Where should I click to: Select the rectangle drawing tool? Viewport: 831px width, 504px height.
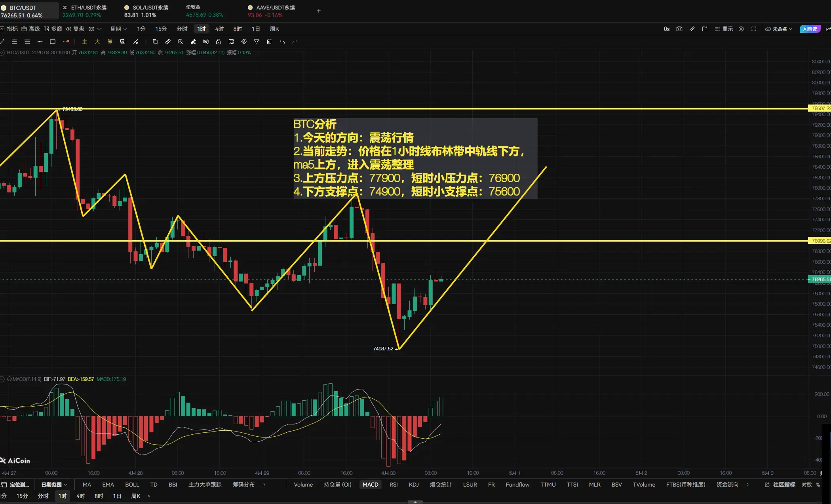53,42
